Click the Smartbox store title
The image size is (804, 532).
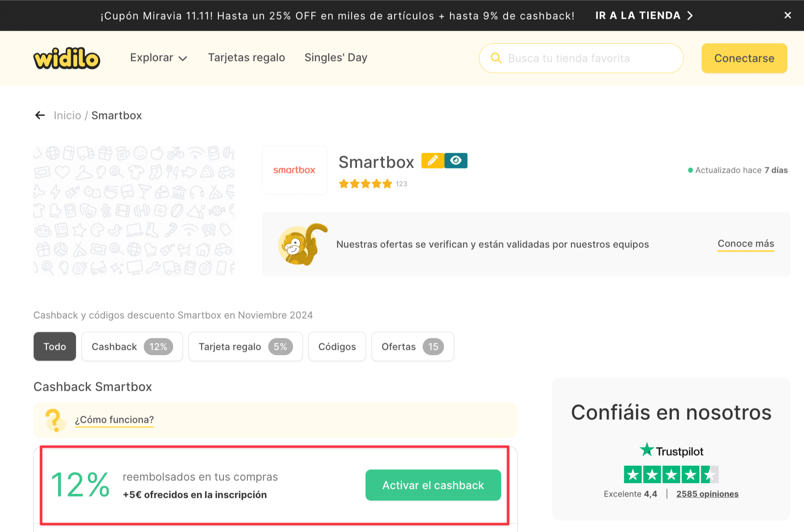[376, 162]
